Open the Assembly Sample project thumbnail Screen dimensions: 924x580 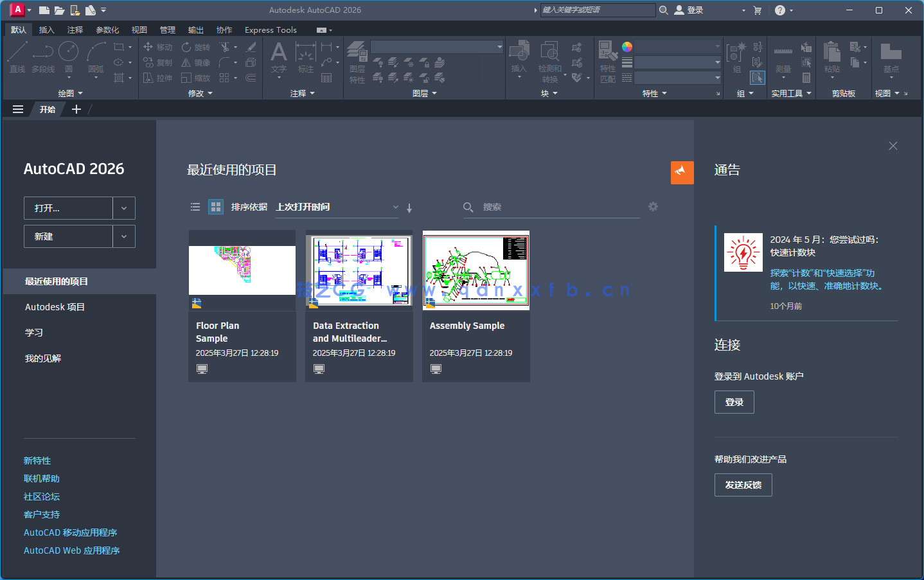(x=475, y=270)
